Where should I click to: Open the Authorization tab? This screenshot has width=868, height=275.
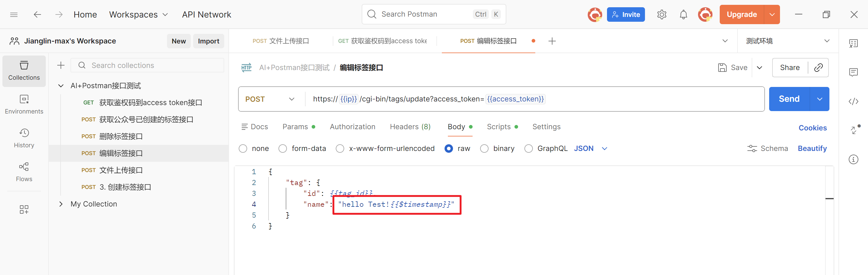(352, 127)
